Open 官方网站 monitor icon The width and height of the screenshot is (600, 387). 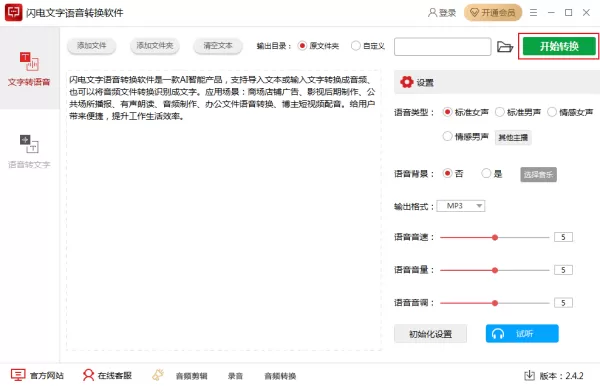18,375
